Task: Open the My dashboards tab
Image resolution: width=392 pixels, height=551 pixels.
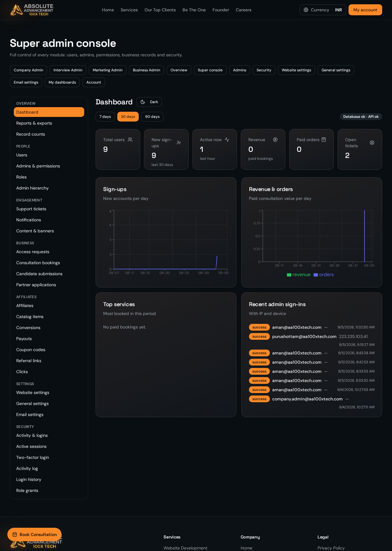Action: 62,82
